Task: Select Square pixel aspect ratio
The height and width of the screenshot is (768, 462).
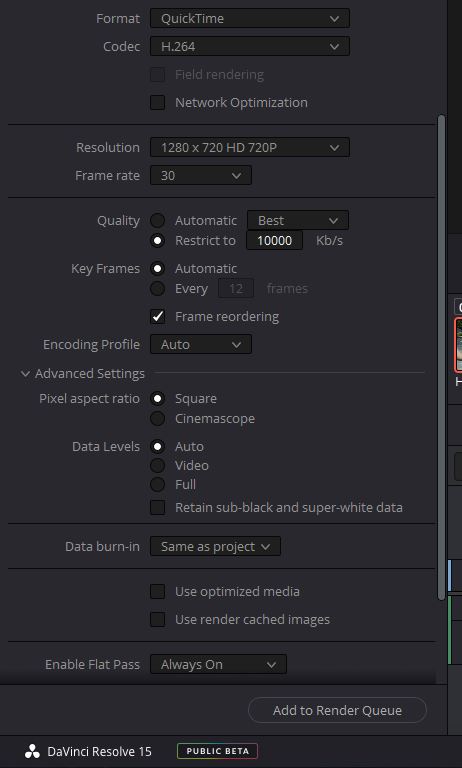Action: pos(157,399)
